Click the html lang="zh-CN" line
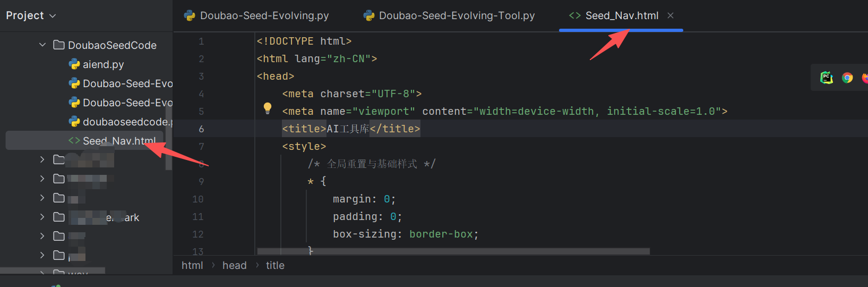The width and height of the screenshot is (868, 287). 317,58
